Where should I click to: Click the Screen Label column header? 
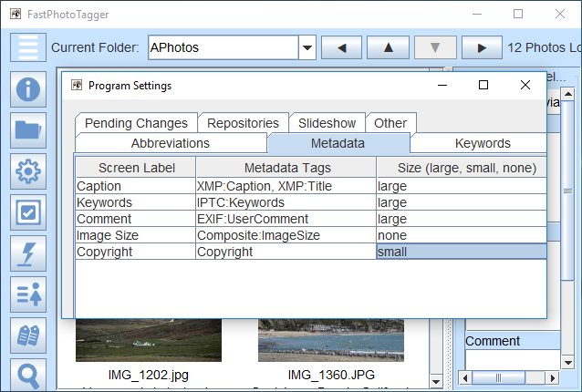click(136, 168)
